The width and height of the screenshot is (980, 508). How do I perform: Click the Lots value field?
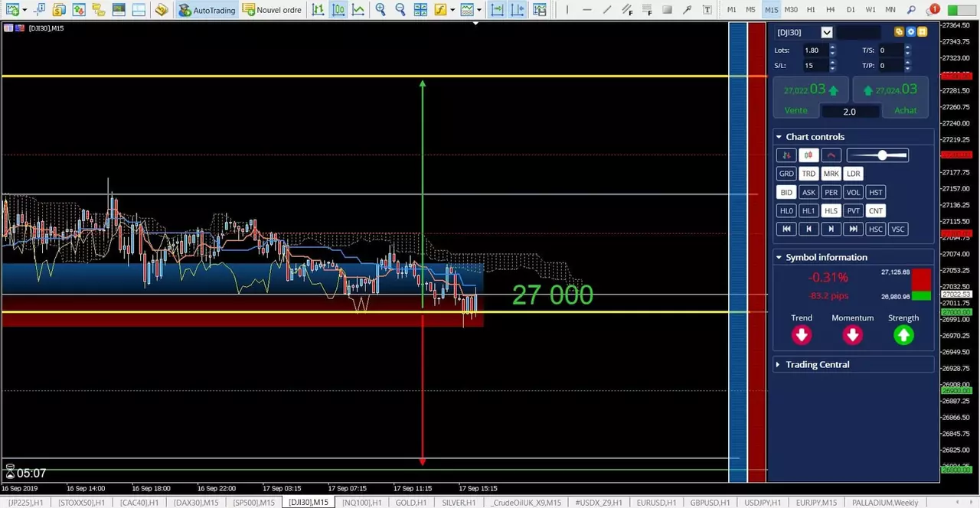pyautogui.click(x=815, y=50)
